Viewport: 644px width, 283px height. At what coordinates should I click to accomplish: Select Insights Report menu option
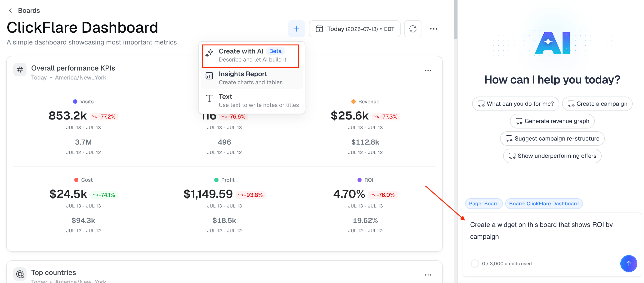coord(251,78)
